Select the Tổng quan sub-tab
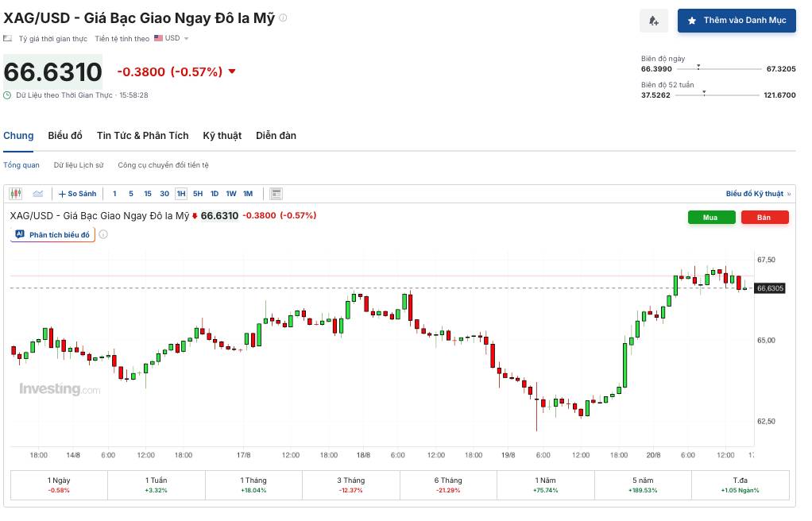Image resolution: width=812 pixels, height=521 pixels. 21,165
